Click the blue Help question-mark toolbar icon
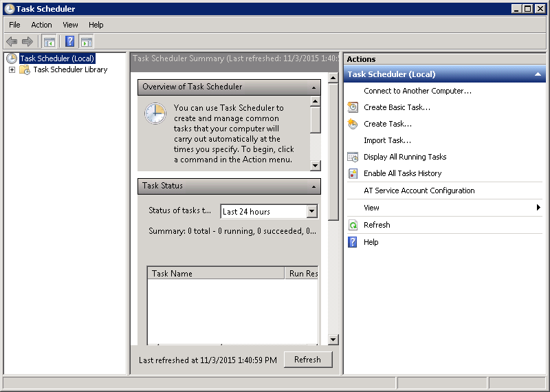Viewport: 550px width, 392px height. [x=69, y=41]
